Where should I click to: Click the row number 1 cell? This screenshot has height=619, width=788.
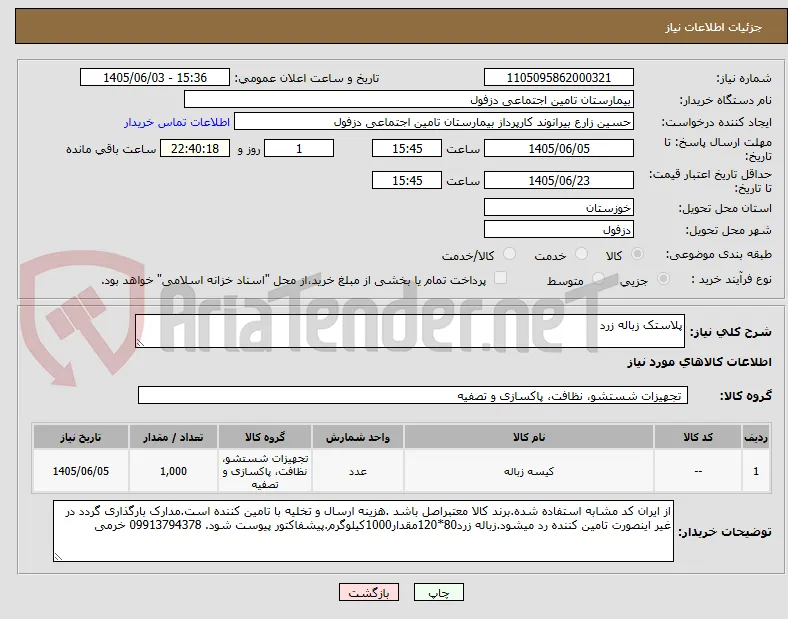click(756, 471)
